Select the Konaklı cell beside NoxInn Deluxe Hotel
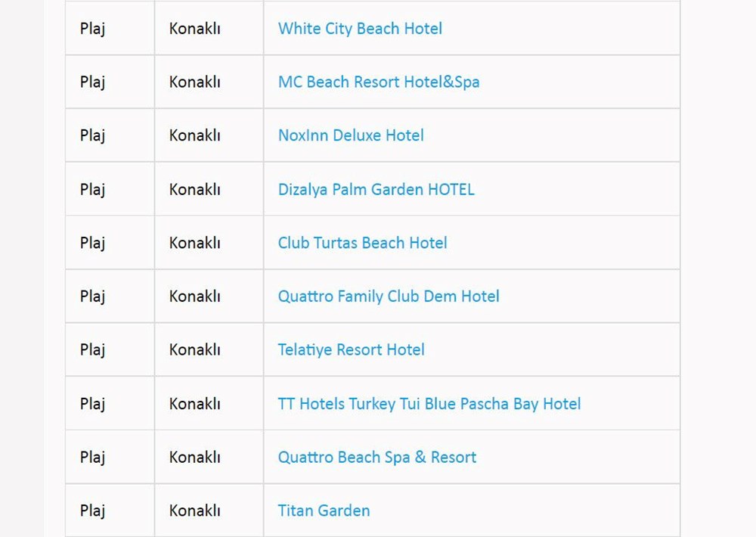This screenshot has height=537, width=756. tap(194, 135)
